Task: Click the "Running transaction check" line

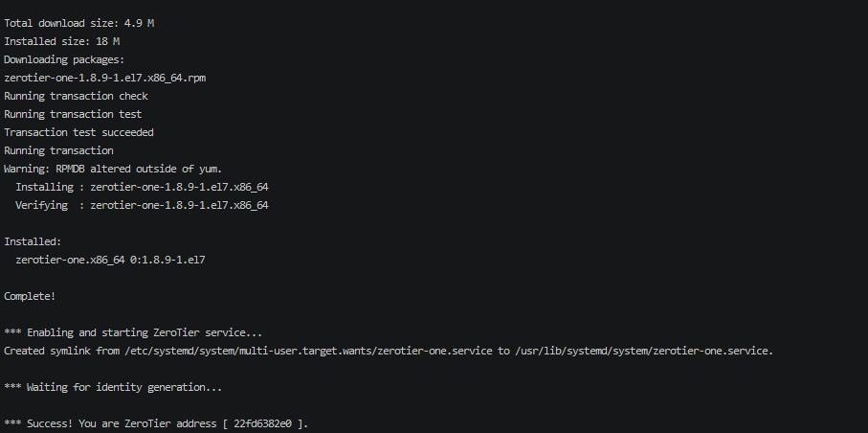Action: [76, 96]
